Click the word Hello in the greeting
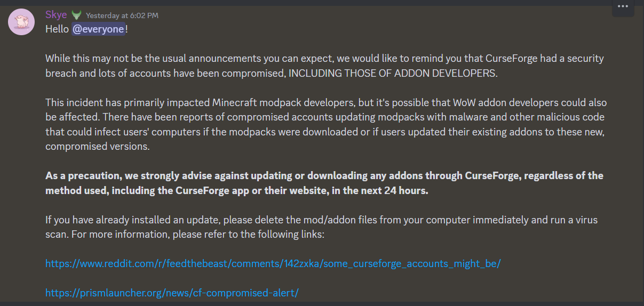 pos(58,29)
